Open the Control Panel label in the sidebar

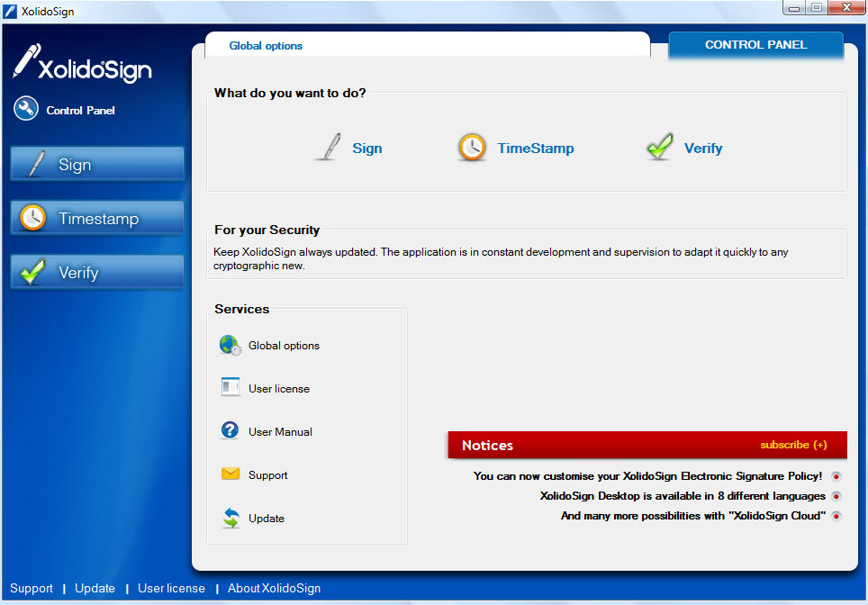pyautogui.click(x=80, y=110)
